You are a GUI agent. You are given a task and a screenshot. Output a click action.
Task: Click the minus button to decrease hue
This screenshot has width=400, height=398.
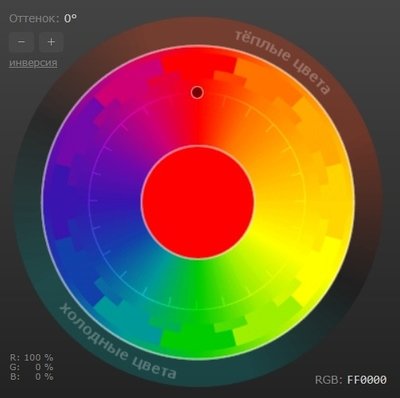pos(21,42)
